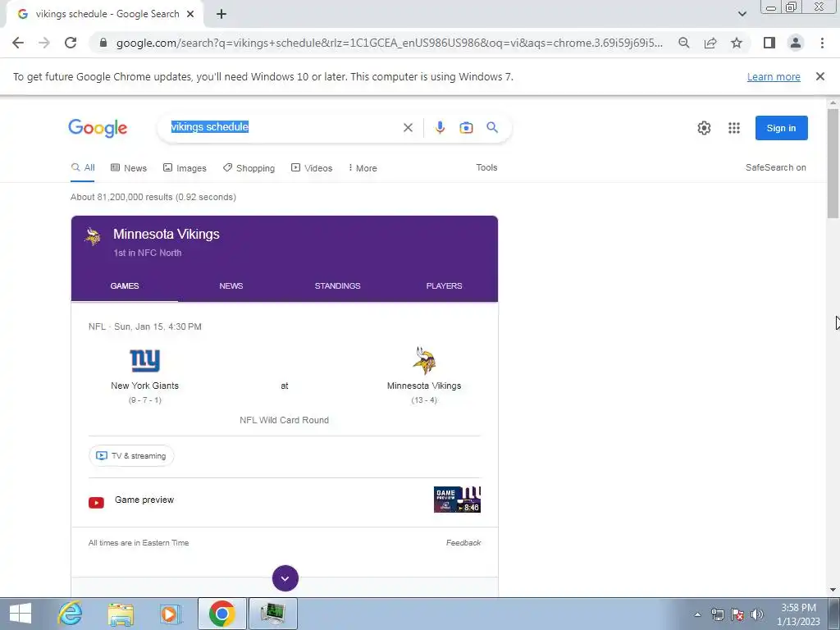Open the taskbar clock and date

798,614
